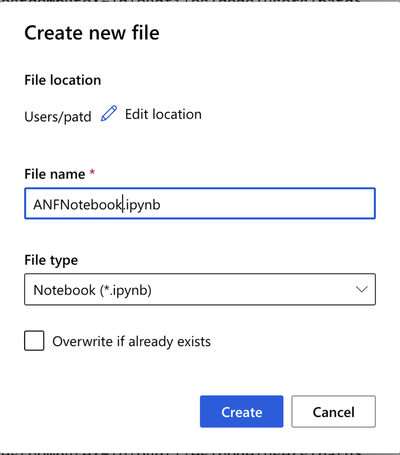Click the Create new file dialog title

(92, 33)
